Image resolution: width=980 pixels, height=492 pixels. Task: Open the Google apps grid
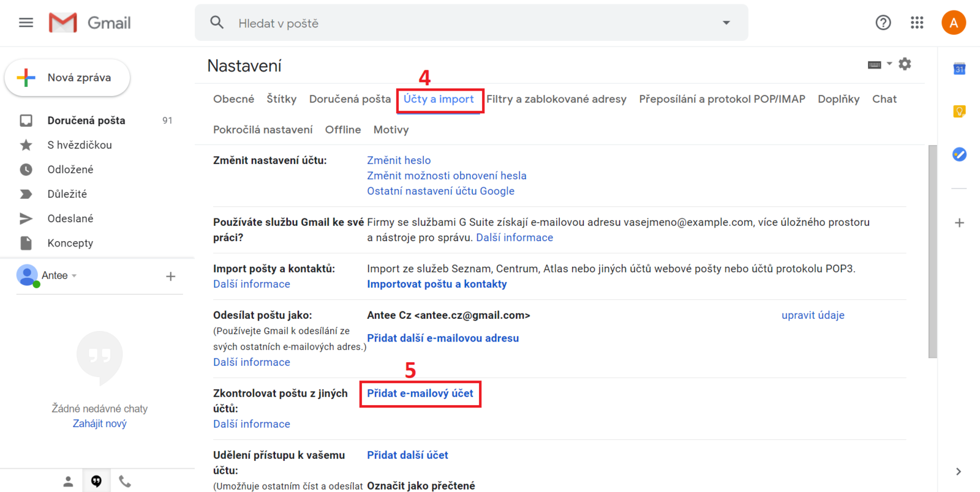[x=916, y=23]
